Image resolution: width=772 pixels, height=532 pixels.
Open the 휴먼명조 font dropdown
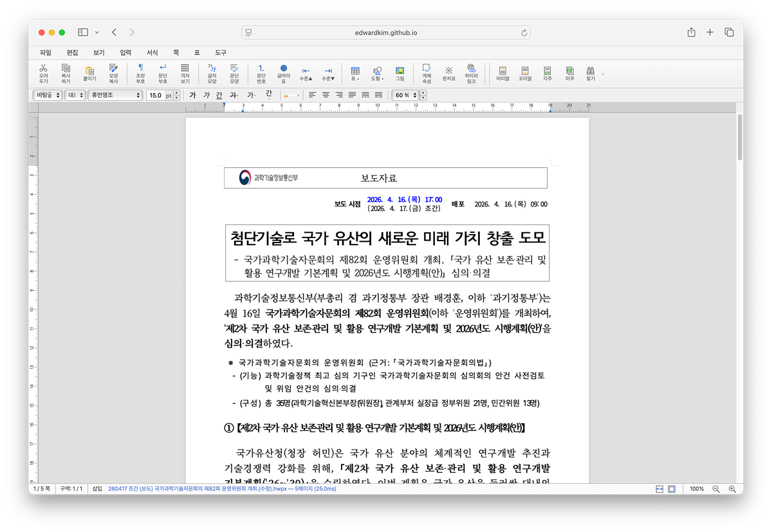coord(115,95)
